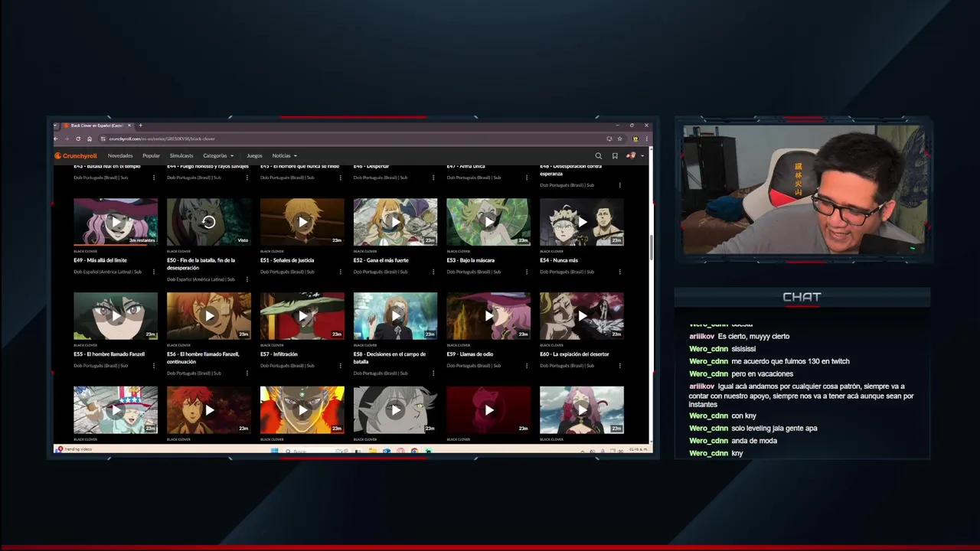Go to Novedades section

(120, 156)
